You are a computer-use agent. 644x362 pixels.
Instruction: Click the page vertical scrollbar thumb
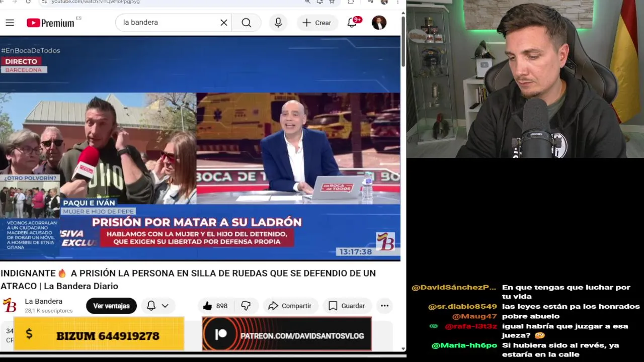[403, 41]
